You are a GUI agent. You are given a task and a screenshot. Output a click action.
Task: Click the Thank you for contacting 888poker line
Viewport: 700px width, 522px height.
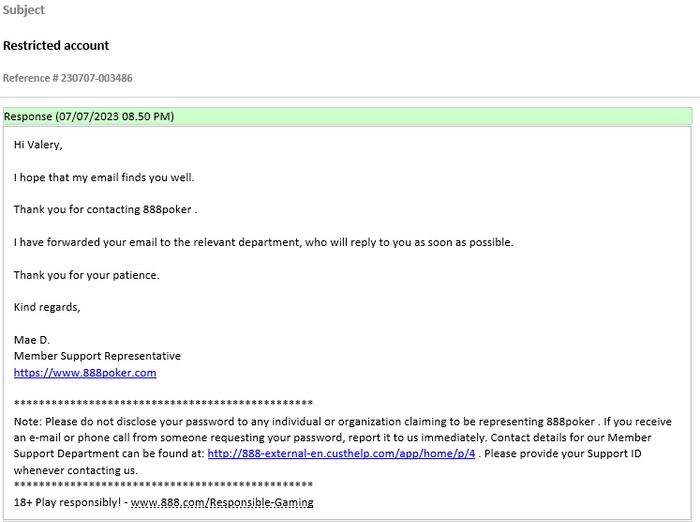coord(105,210)
